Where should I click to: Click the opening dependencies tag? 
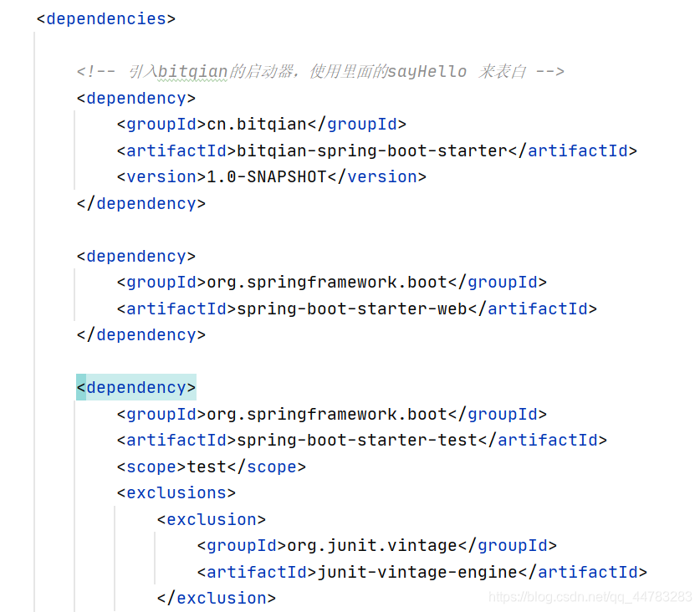coord(106,18)
